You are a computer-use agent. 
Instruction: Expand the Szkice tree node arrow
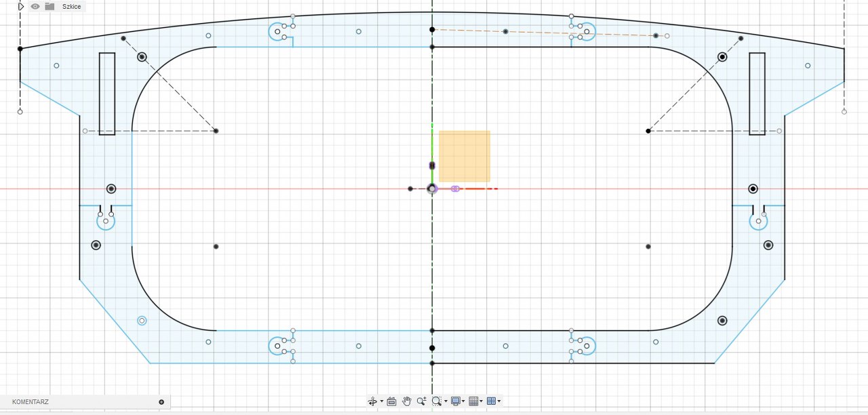tap(21, 6)
